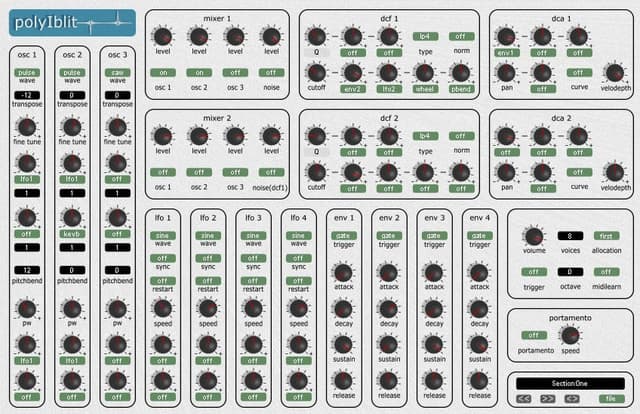The width and height of the screenshot is (640, 414).
Task: Enable the portamento off/on switch
Action: [x=534, y=334]
